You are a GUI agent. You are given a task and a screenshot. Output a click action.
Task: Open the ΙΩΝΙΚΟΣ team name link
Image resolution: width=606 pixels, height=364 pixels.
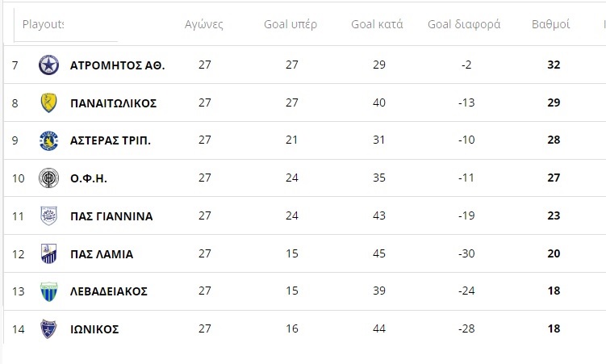[94, 329]
